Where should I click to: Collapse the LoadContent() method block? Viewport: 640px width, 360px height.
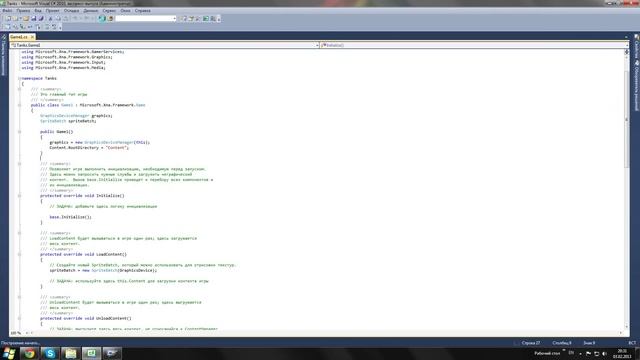(19, 254)
